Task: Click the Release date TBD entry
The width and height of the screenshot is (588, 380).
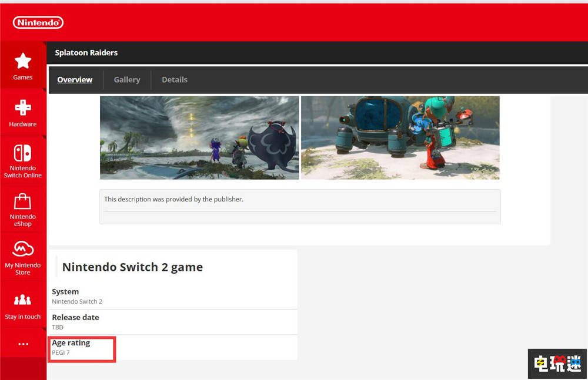Action: tap(75, 322)
